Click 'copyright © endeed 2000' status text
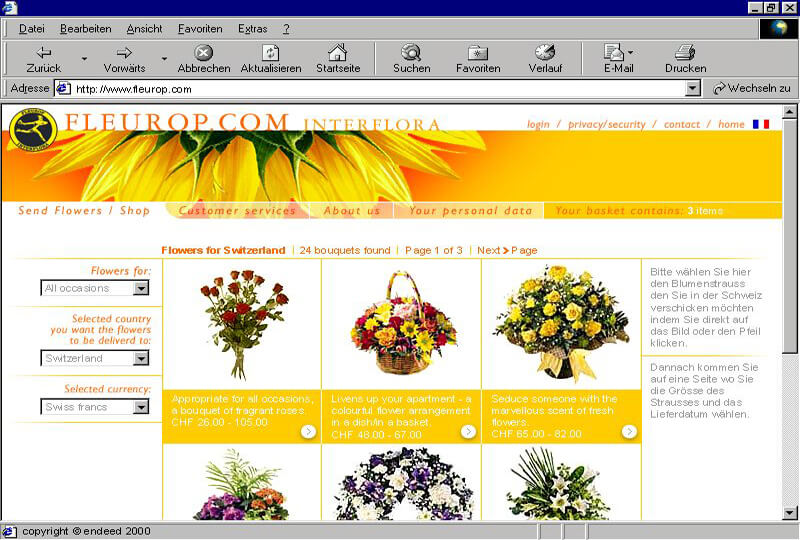This screenshot has height=540, width=800. 86,531
